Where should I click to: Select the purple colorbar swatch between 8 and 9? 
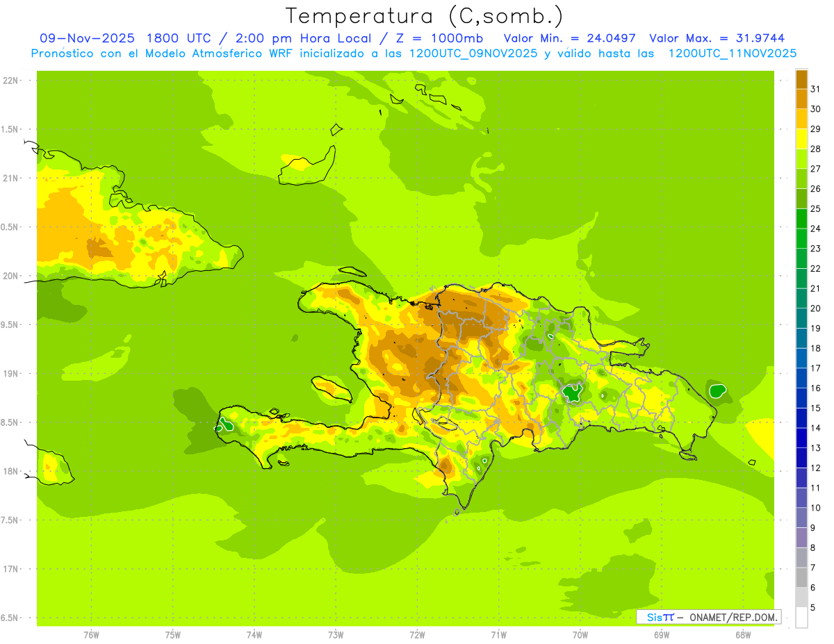coord(801,538)
